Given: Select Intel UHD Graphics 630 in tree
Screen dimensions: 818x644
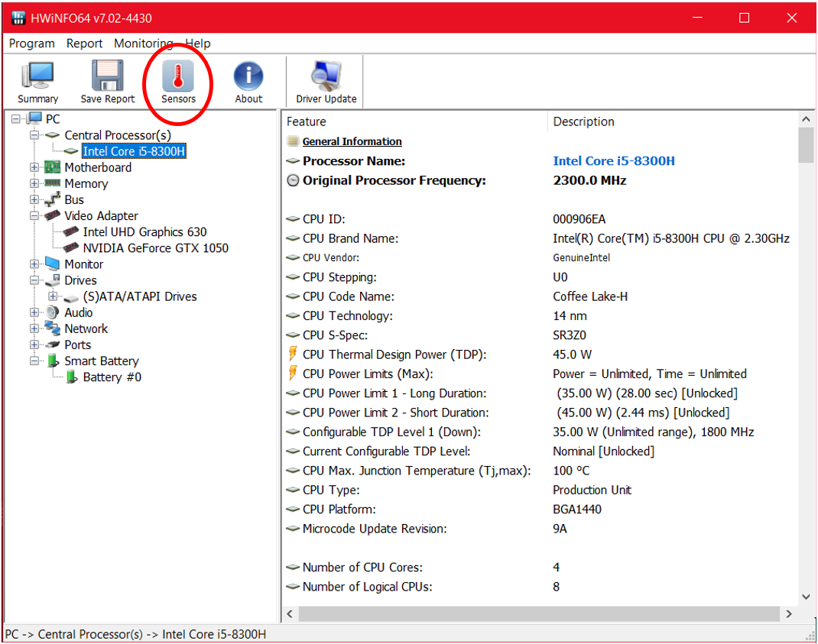Looking at the screenshot, I should pos(144,232).
